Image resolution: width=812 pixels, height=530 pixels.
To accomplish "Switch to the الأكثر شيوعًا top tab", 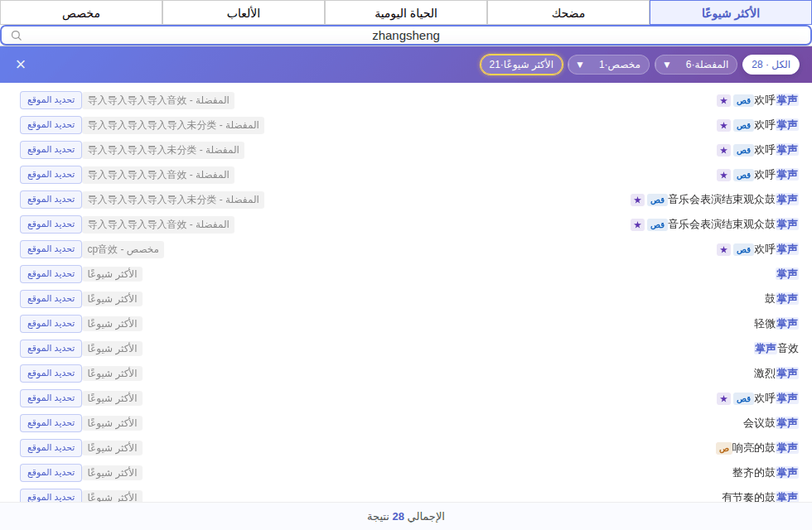I will (x=730, y=13).
